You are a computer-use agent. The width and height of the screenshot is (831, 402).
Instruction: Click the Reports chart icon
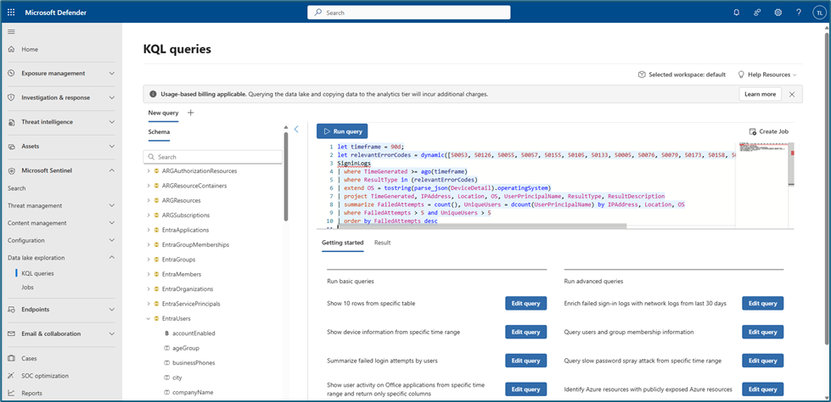tap(11, 393)
